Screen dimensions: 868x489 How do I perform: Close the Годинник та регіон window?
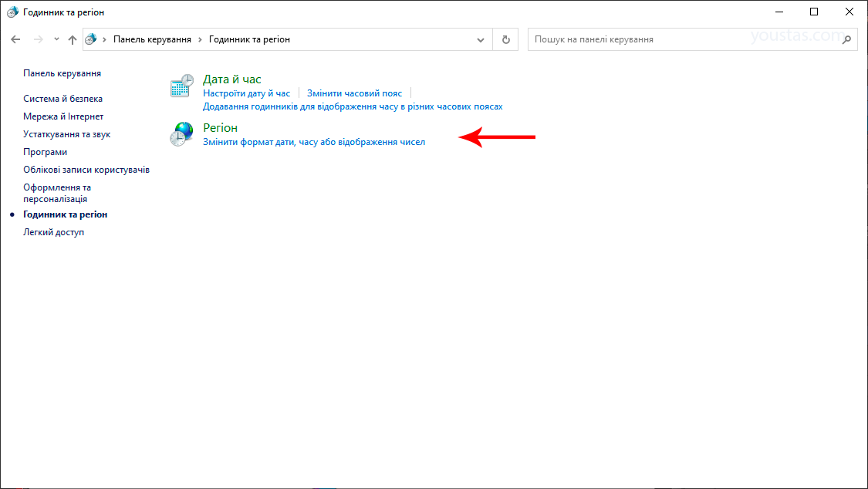[x=849, y=12]
